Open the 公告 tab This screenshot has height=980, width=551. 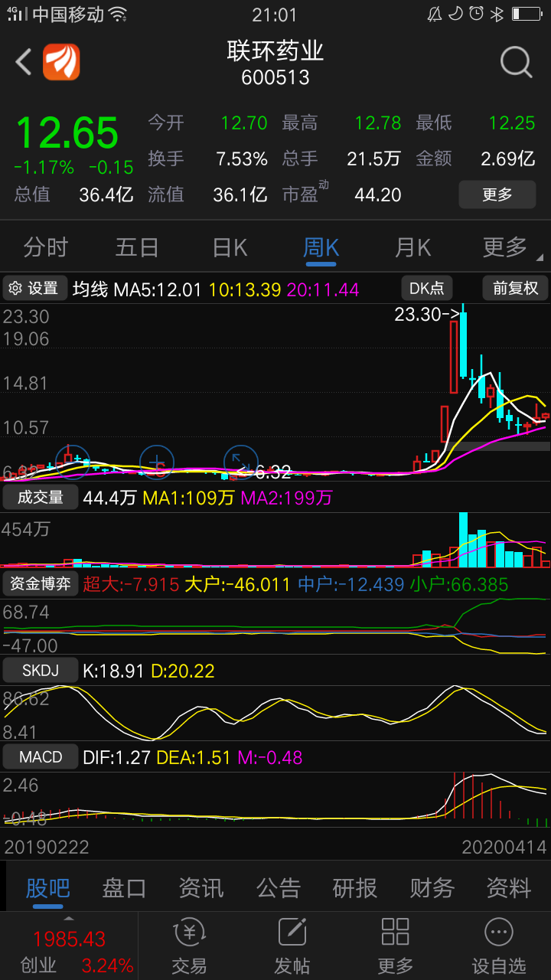coord(279,888)
